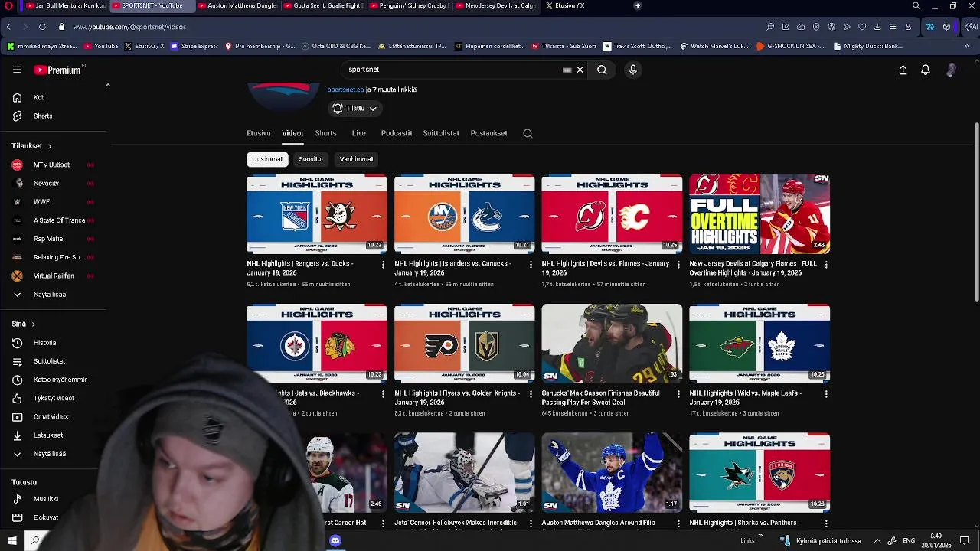Switch to the Etusivu channel tab
Viewport: 980px width, 551px height.
coord(259,133)
